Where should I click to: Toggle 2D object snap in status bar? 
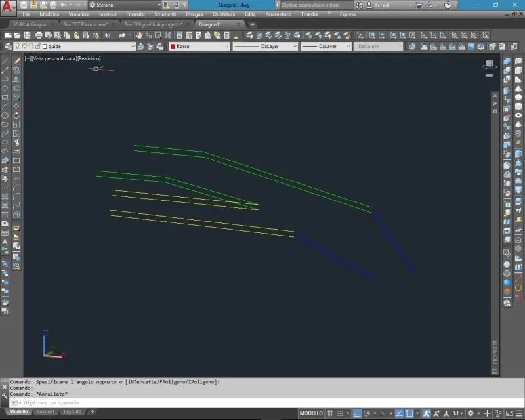(x=409, y=413)
